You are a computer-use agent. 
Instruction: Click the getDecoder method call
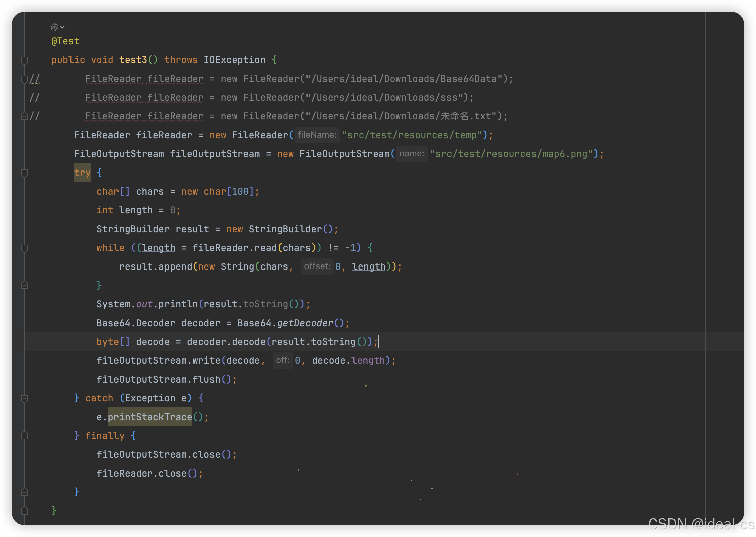pyautogui.click(x=305, y=323)
